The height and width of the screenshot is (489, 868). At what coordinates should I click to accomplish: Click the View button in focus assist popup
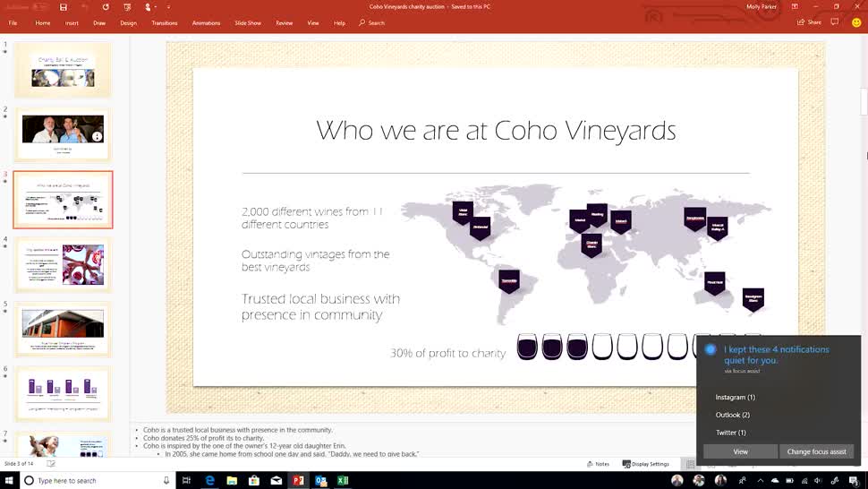pos(740,451)
